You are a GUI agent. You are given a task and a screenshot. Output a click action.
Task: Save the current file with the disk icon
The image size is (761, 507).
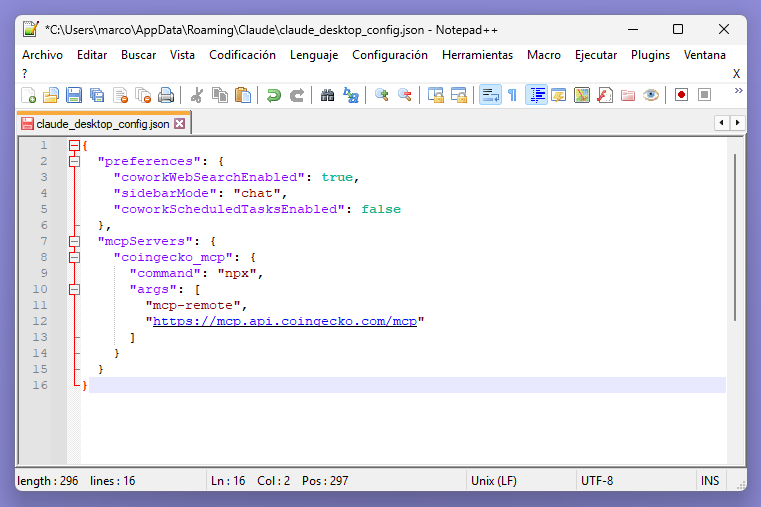pyautogui.click(x=73, y=95)
